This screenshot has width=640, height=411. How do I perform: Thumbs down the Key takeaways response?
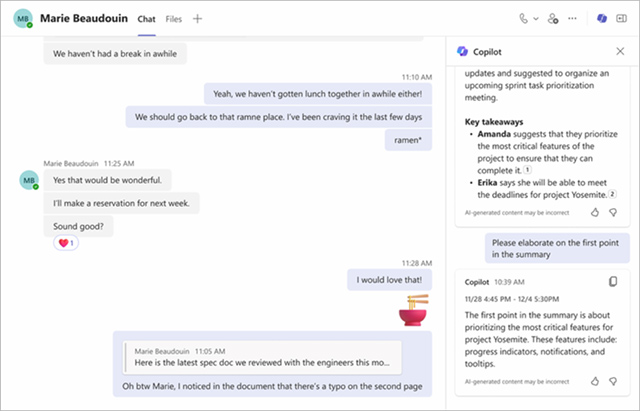coord(613,212)
